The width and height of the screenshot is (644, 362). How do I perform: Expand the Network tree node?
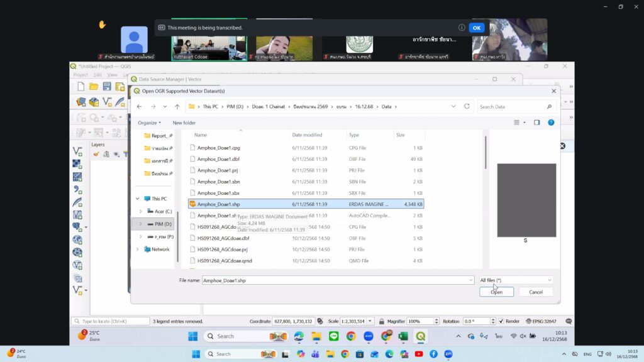(138, 249)
